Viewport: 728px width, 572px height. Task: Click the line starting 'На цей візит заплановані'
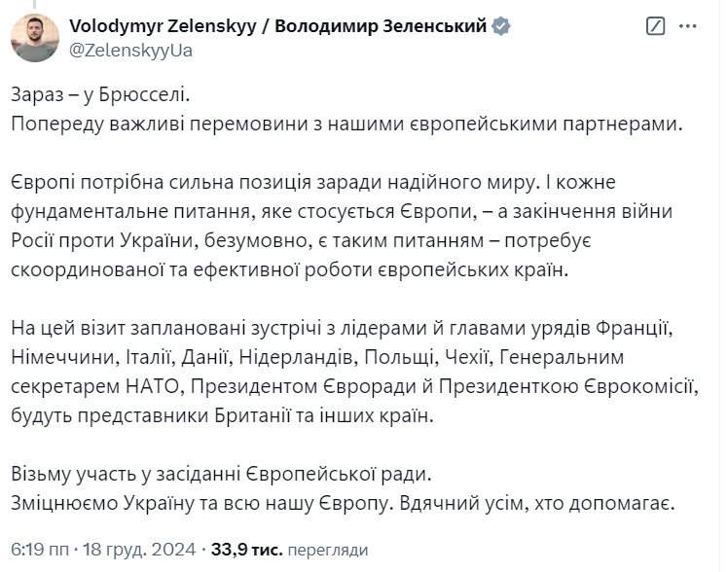[343, 328]
